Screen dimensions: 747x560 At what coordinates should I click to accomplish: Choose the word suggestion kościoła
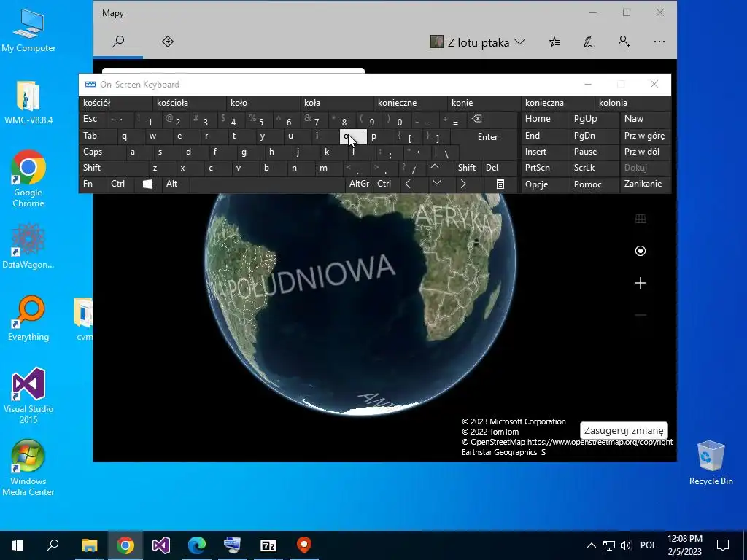[190, 103]
